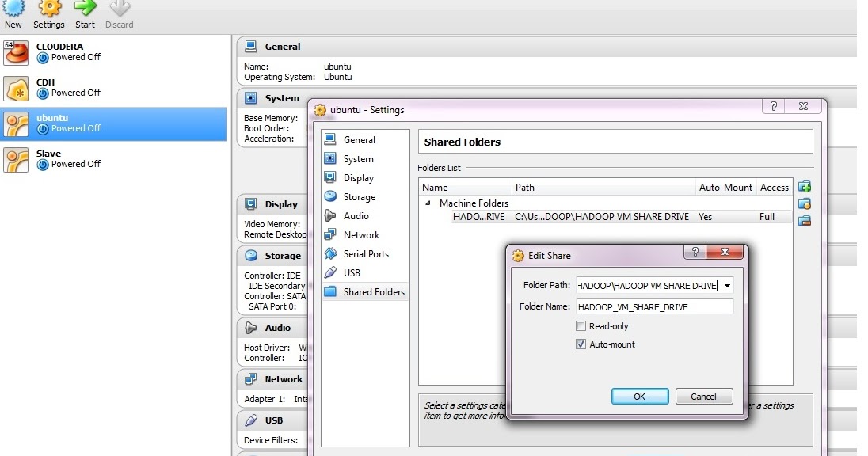The height and width of the screenshot is (456, 868).
Task: Open the USB settings category
Action: tap(365, 272)
